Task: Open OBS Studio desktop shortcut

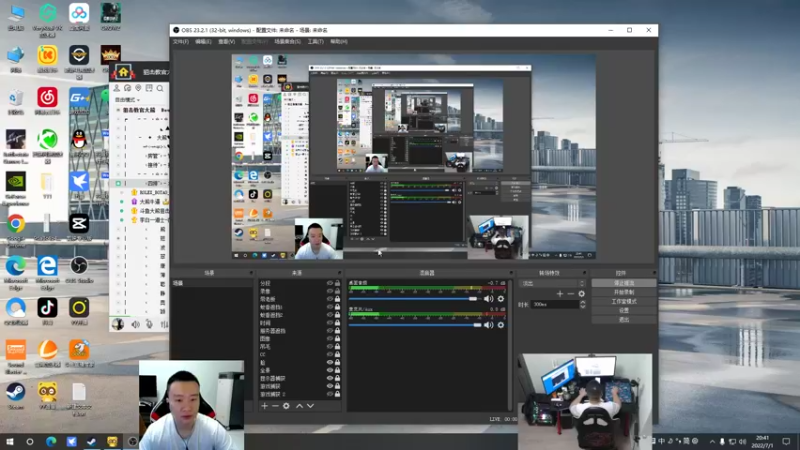Action: coord(79,270)
